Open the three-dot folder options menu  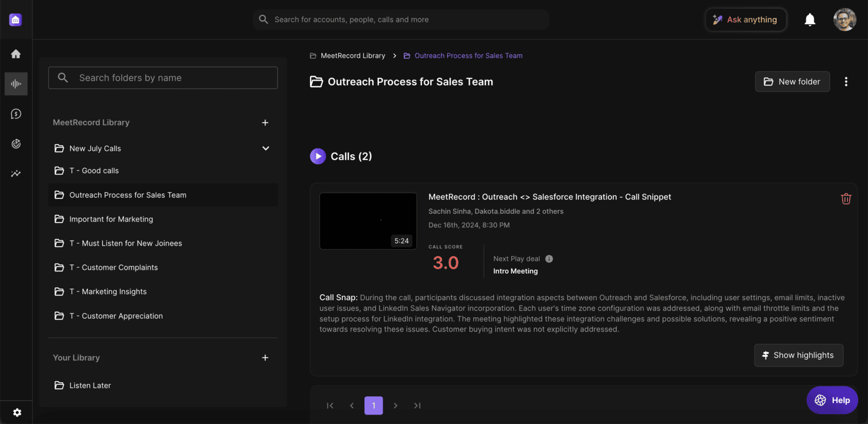tap(846, 82)
